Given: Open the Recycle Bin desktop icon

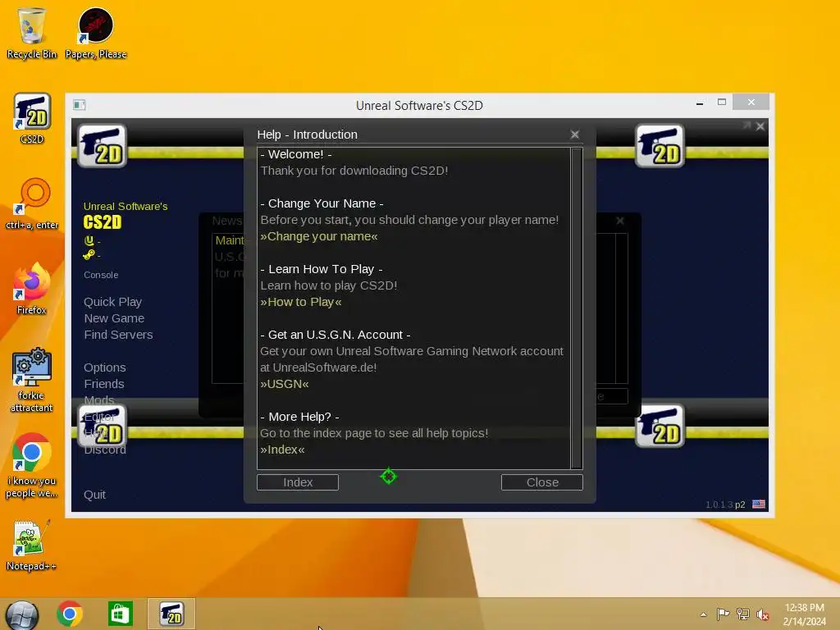Looking at the screenshot, I should (32, 33).
